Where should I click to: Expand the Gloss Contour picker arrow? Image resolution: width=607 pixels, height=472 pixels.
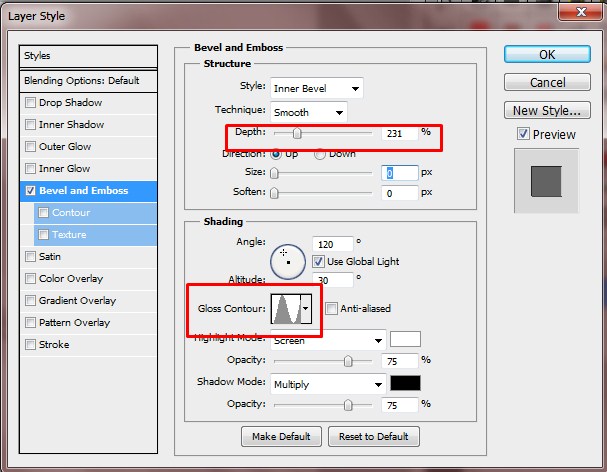(306, 309)
